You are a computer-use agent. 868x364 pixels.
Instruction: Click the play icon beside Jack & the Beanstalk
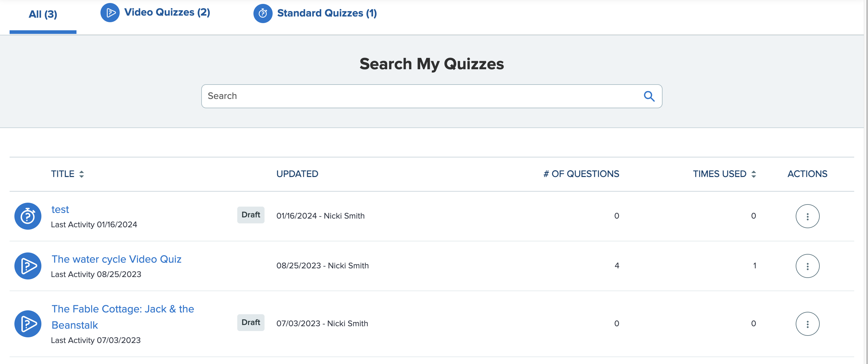[x=27, y=324]
